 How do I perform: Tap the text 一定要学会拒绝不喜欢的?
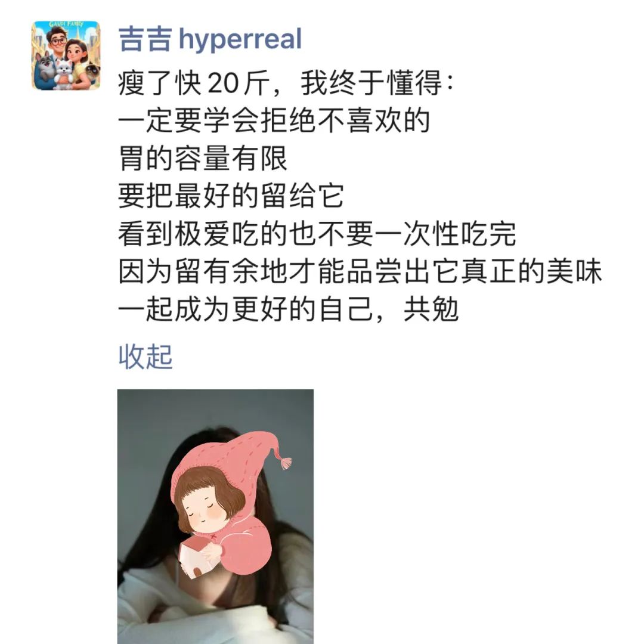point(274,120)
